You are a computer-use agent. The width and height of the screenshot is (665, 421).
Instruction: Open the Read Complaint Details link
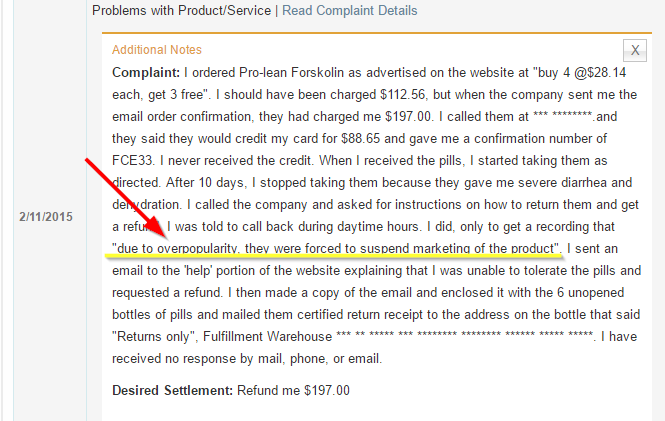[349, 11]
